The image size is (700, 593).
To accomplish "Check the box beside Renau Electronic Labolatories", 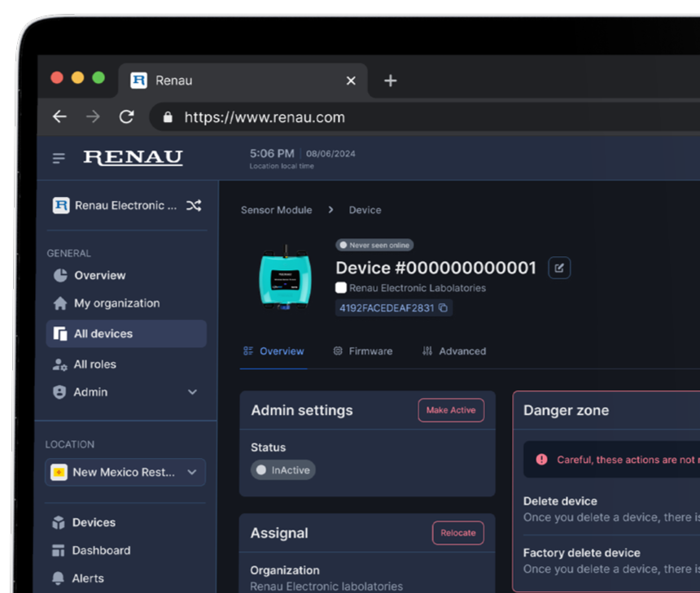I will 341,288.
